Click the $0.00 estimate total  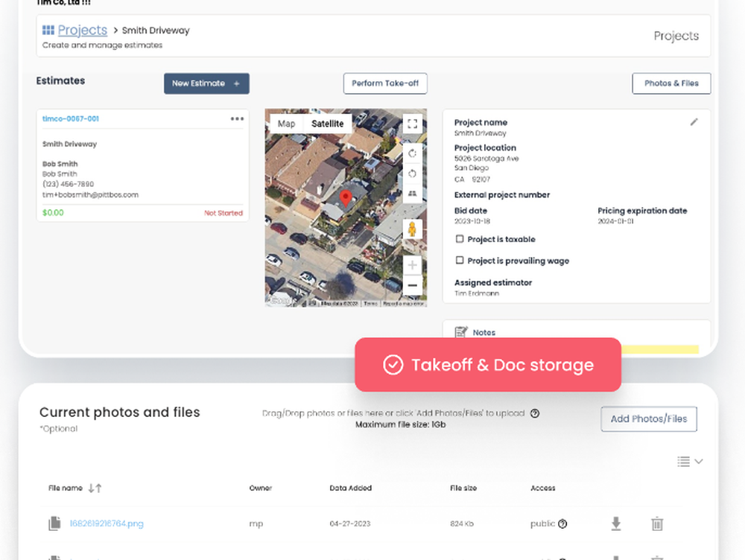click(53, 213)
